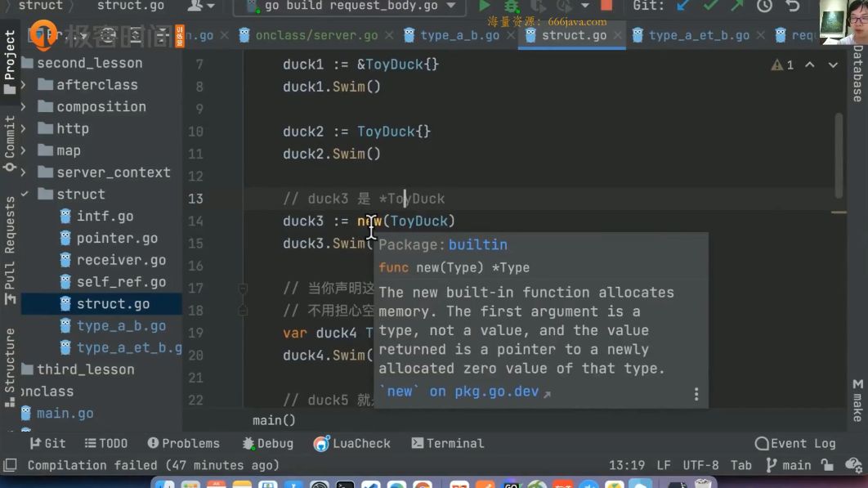
Task: Open the Pull Requests tool window
Action: (10, 250)
